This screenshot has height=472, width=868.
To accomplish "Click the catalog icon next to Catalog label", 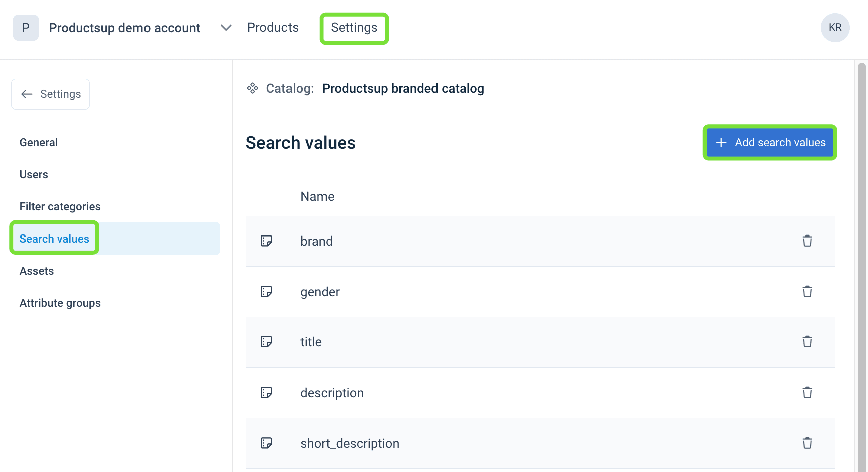I will pyautogui.click(x=253, y=88).
